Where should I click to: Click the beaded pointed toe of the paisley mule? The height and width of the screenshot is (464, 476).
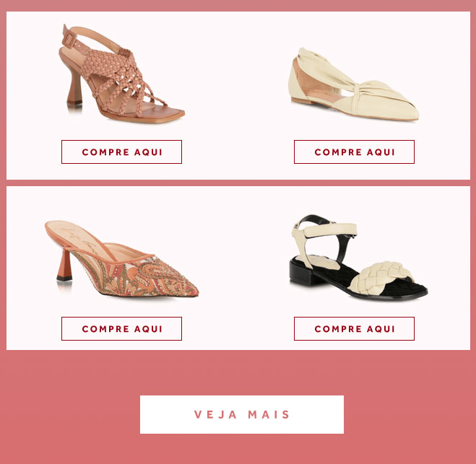179,285
